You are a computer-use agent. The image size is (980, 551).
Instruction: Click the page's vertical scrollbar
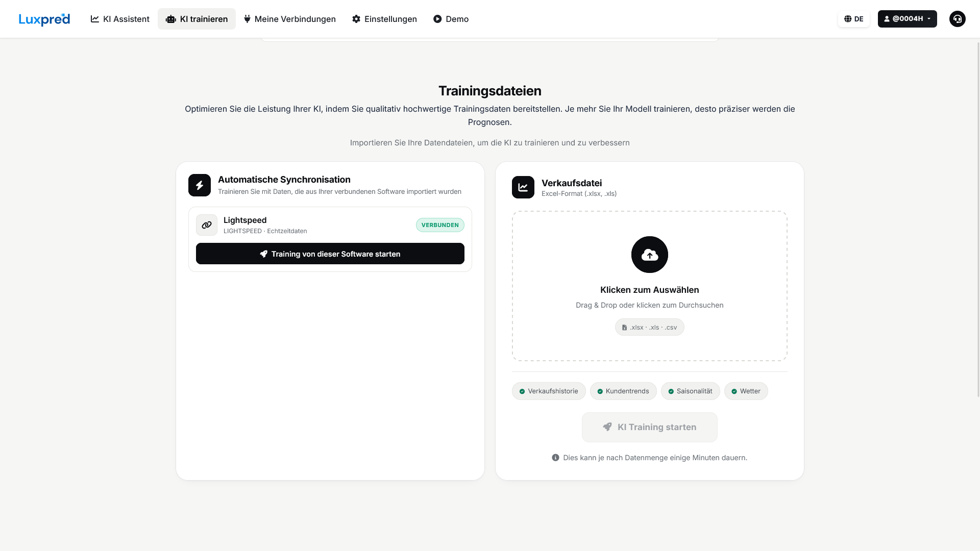(x=978, y=219)
